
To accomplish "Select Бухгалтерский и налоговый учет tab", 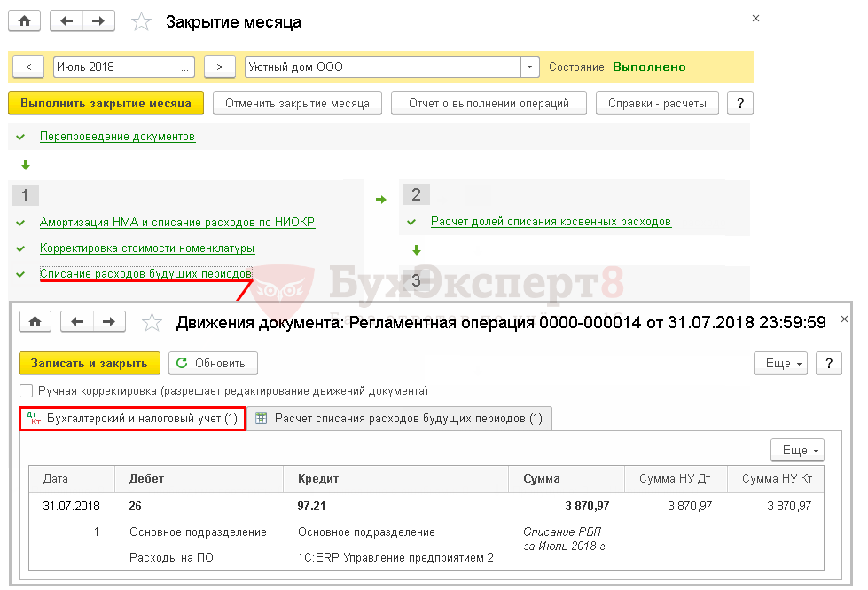I will coord(133,418).
